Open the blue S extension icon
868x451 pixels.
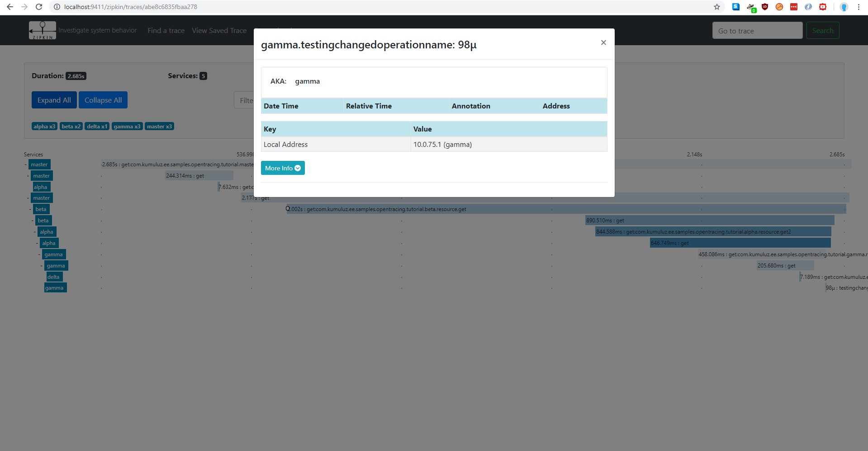tap(736, 6)
